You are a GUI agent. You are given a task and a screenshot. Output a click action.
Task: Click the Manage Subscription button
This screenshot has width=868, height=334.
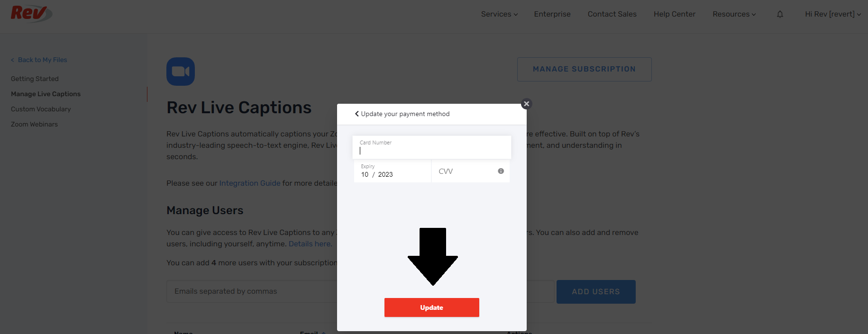tap(584, 69)
